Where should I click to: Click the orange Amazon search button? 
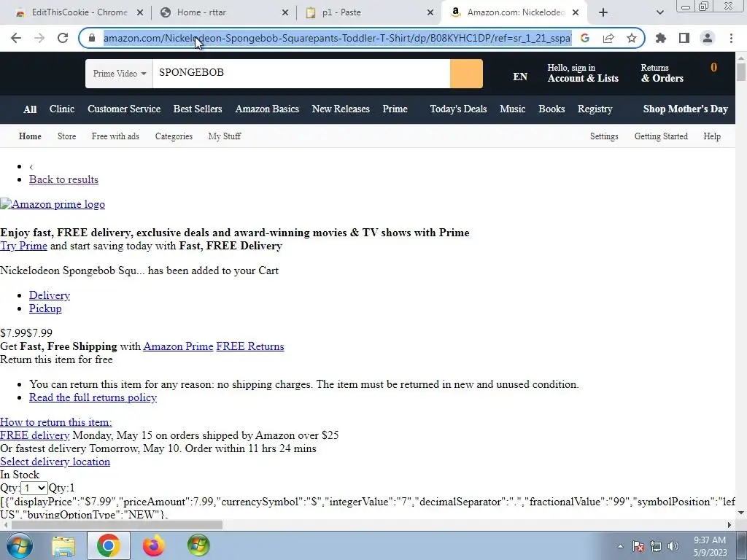tap(466, 74)
